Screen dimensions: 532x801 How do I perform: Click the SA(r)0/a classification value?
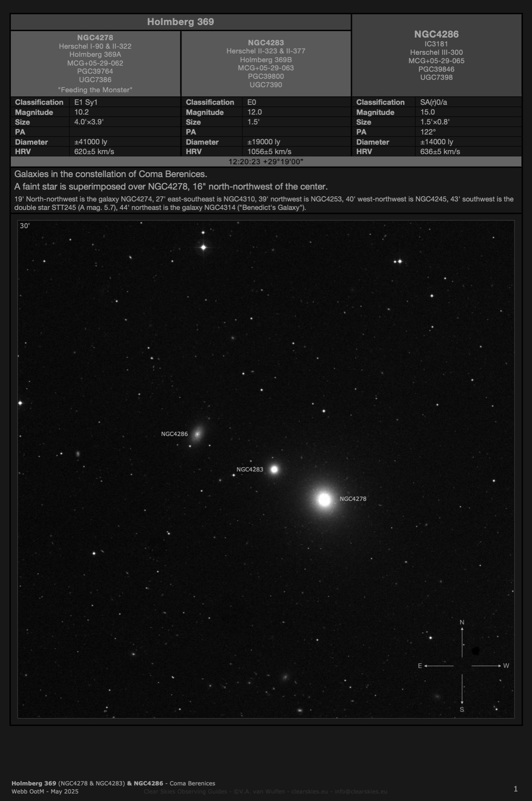click(433, 102)
